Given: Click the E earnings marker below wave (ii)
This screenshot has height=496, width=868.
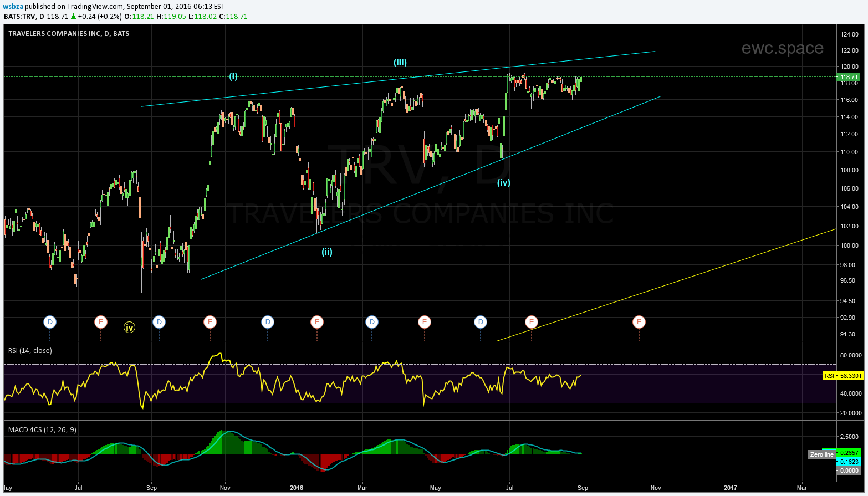Looking at the screenshot, I should [x=316, y=322].
